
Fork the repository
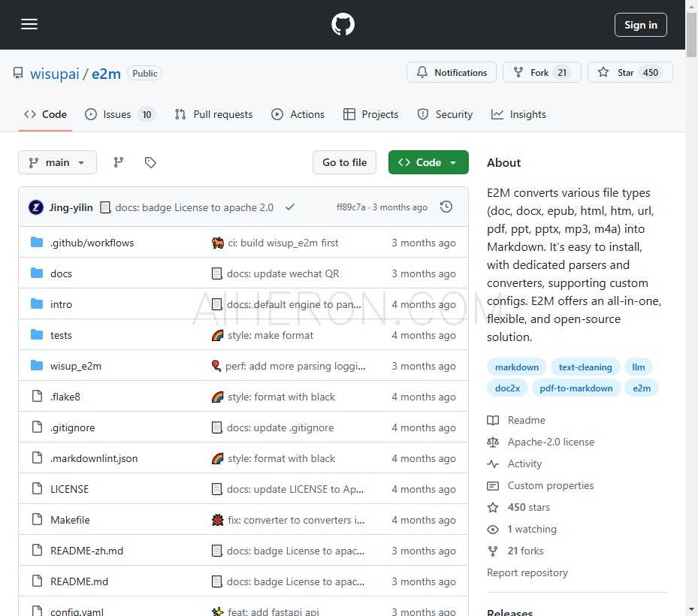pyautogui.click(x=539, y=73)
